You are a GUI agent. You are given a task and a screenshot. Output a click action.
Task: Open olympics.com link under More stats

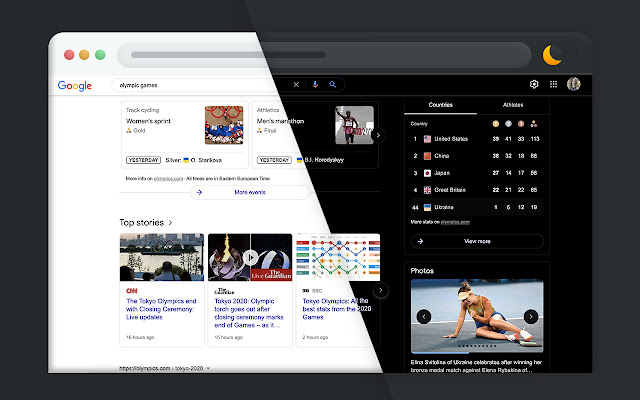(x=455, y=222)
